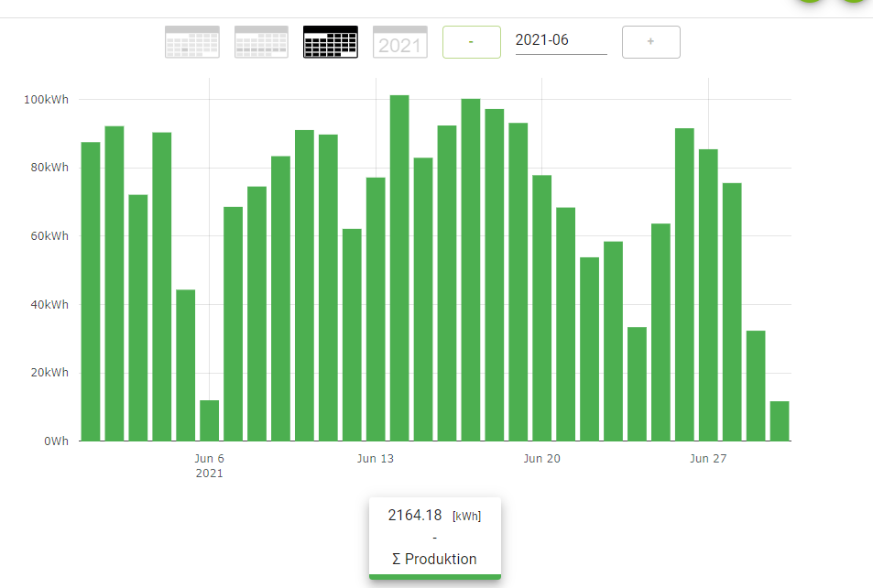Select the tallest bar after Jun 13
Viewport: 873px width, 588px height.
click(x=399, y=267)
